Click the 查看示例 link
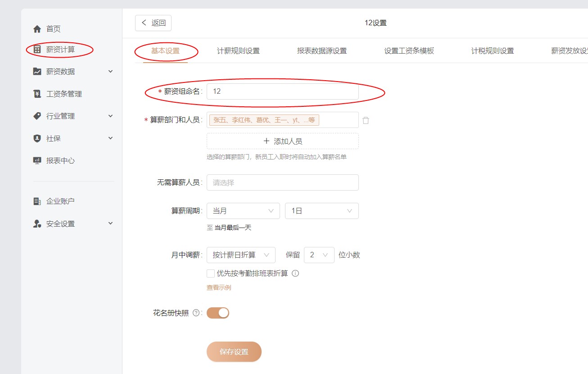The height and width of the screenshot is (374, 588). 219,287
